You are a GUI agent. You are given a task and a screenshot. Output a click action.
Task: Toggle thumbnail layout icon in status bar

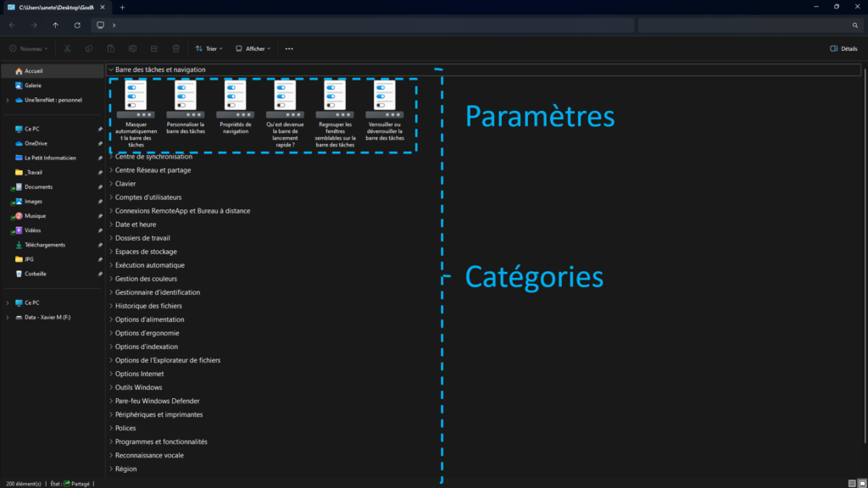862,483
